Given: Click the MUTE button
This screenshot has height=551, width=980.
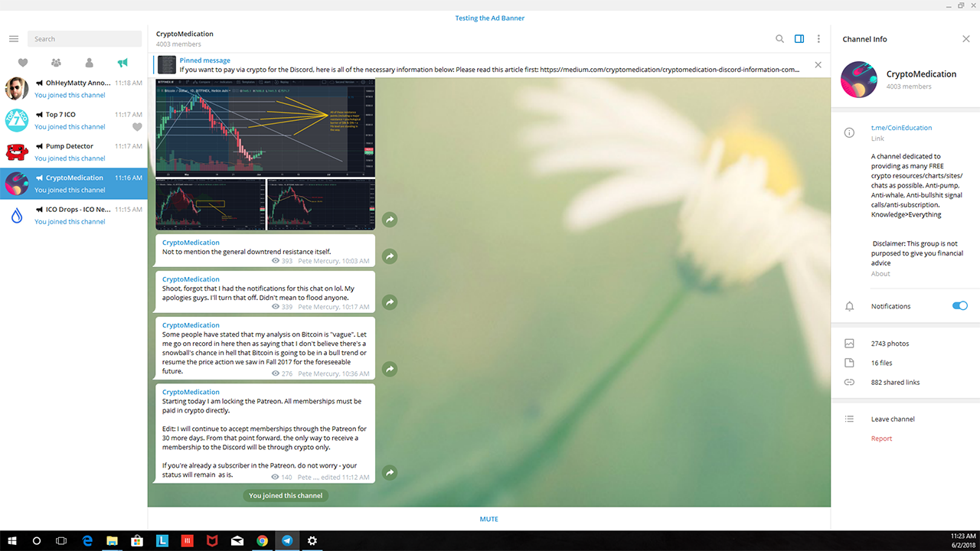Looking at the screenshot, I should click(x=489, y=519).
